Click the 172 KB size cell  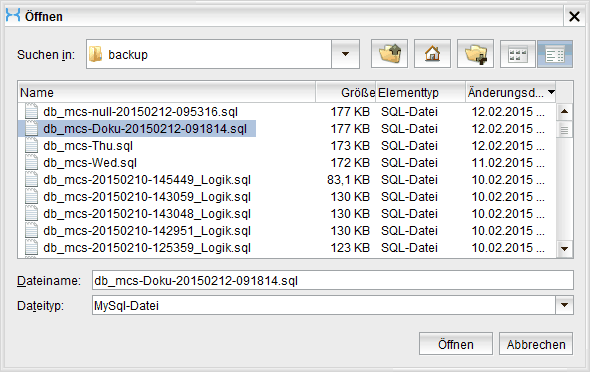pyautogui.click(x=350, y=162)
